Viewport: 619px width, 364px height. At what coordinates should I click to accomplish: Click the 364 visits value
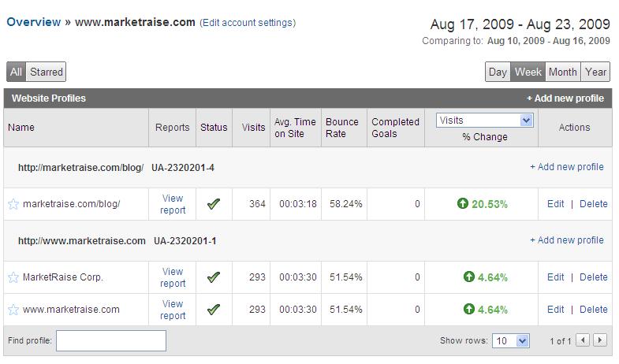click(x=257, y=204)
